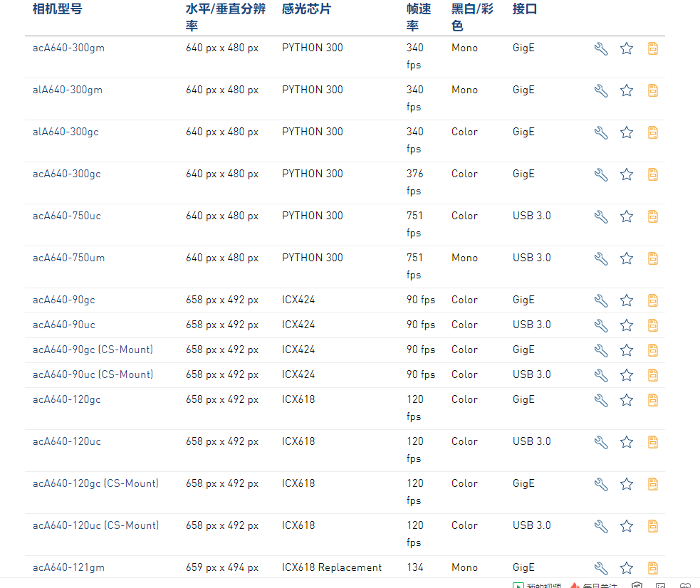
Task: Open the acA640-300gm camera model link
Action: (x=68, y=48)
